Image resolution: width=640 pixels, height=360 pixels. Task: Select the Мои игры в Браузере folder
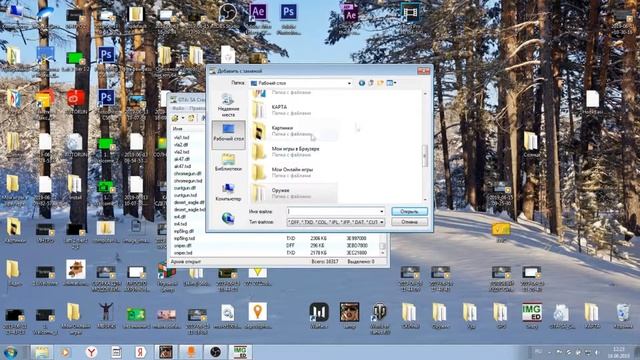294,151
